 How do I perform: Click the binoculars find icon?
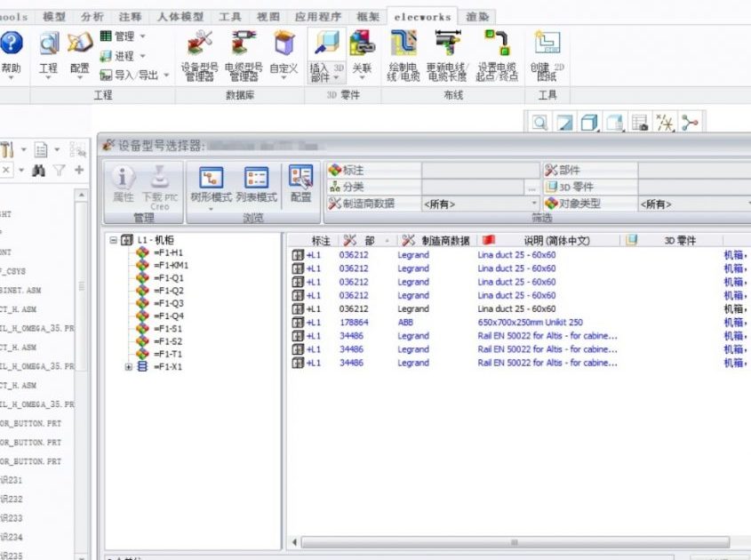point(39,170)
